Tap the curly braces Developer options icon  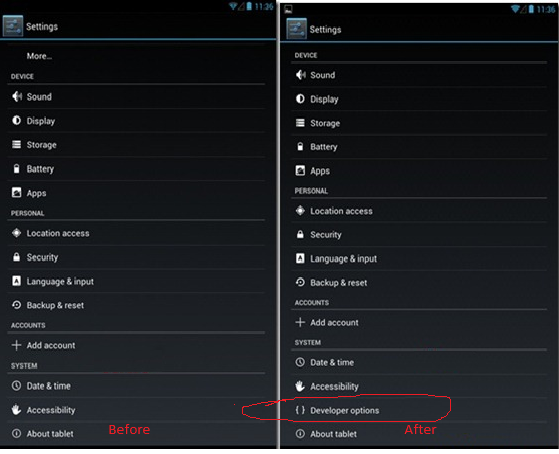coord(300,410)
